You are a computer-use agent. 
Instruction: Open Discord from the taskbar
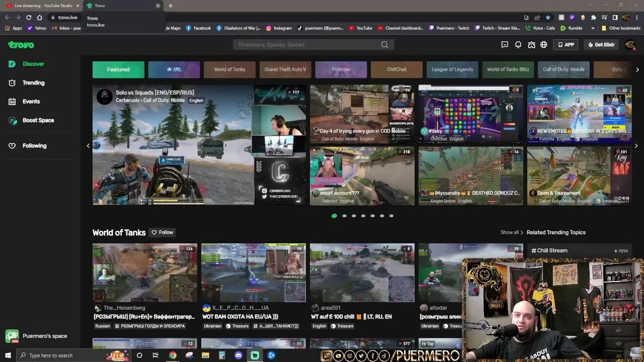pyautogui.click(x=238, y=355)
